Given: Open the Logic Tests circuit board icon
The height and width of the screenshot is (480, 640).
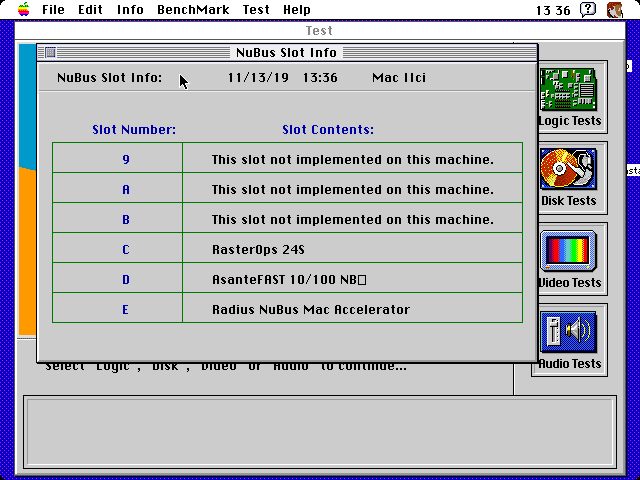Looking at the screenshot, I should [569, 89].
